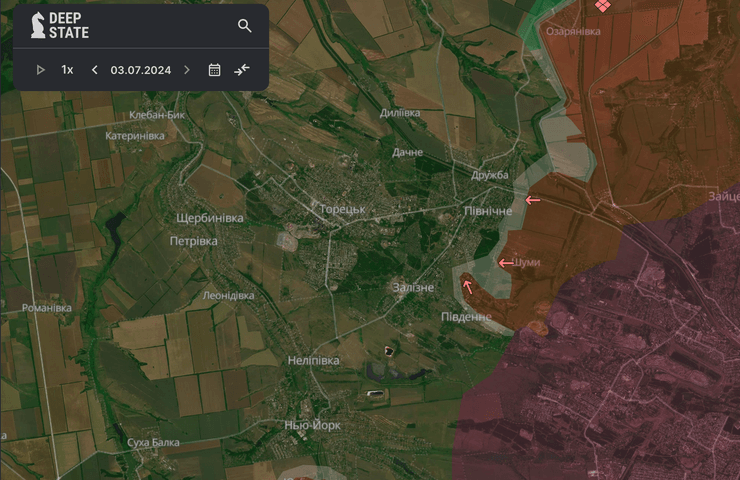Click the Deep State knight logo

(x=37, y=25)
